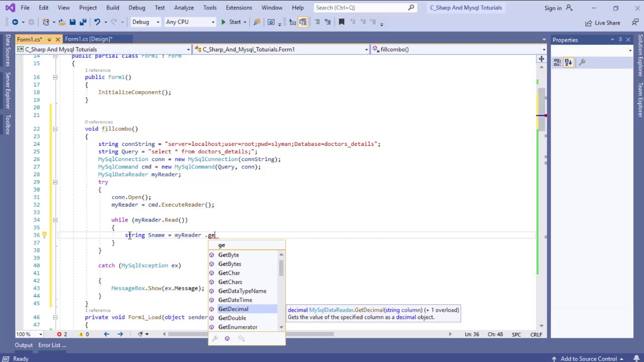
Task: Click the Undo toolbar icon
Action: click(x=97, y=22)
